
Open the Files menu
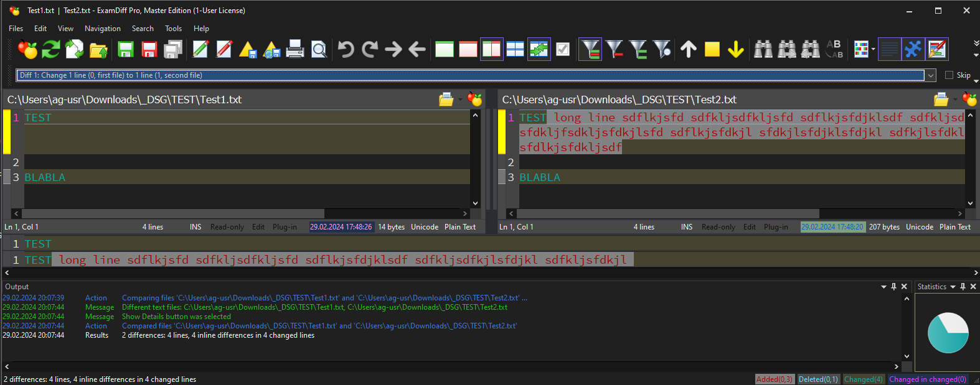[x=16, y=29]
